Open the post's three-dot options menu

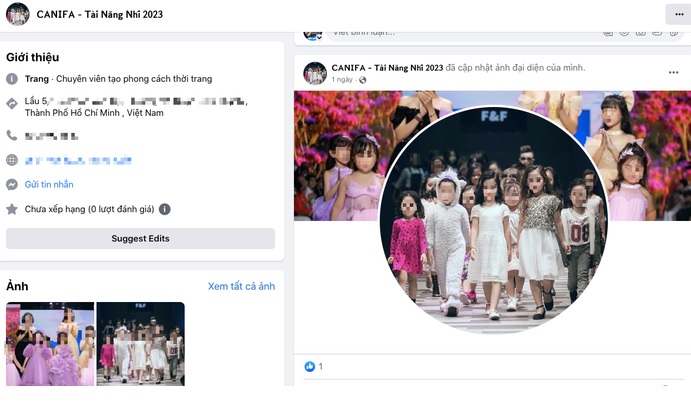click(674, 72)
